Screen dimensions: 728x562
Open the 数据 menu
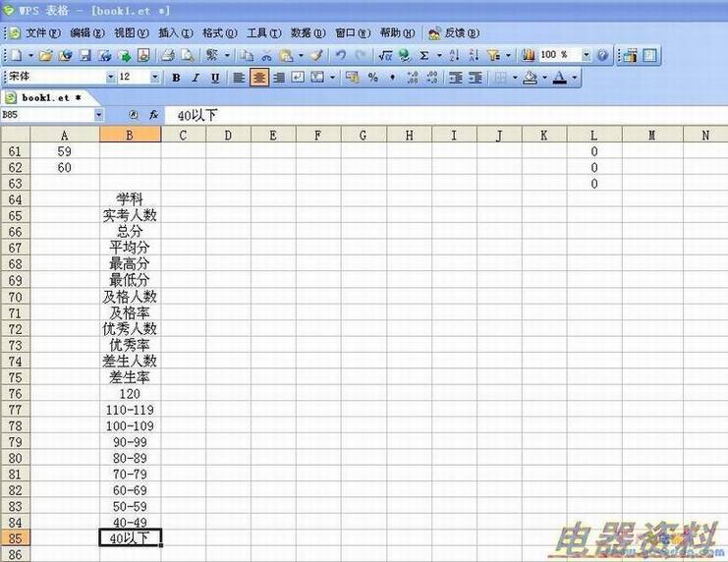[308, 32]
